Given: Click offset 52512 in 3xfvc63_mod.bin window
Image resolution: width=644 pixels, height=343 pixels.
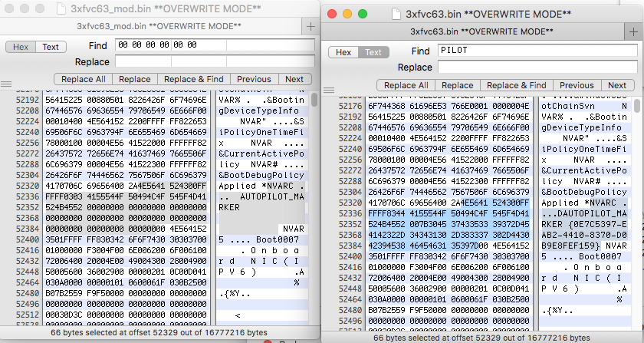Looking at the screenshot, I should [28, 315].
